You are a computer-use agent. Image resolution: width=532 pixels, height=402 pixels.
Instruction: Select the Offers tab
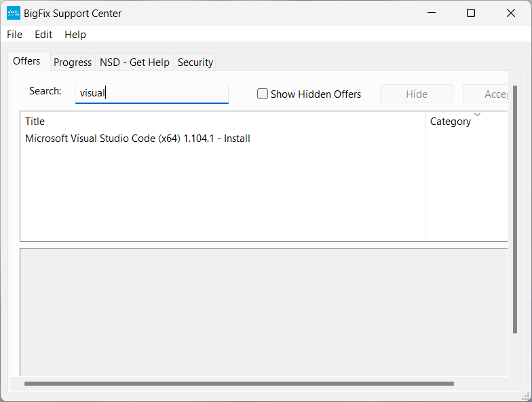click(x=27, y=61)
